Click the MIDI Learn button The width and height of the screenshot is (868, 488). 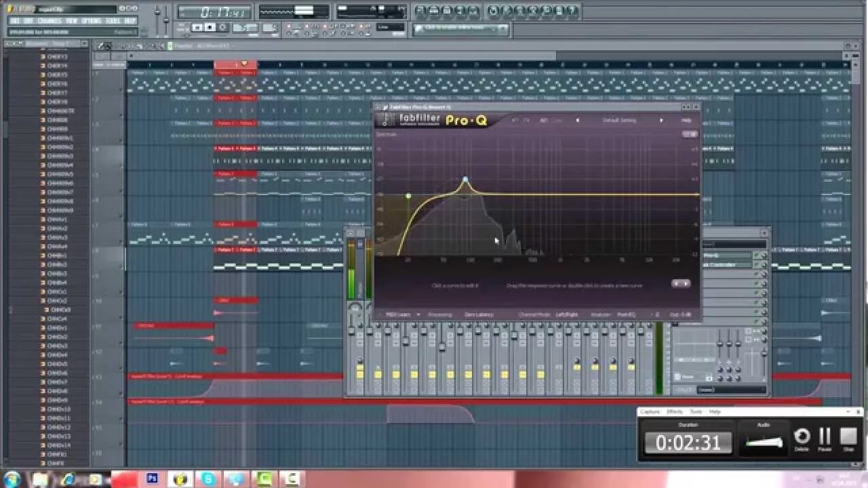pyautogui.click(x=399, y=314)
